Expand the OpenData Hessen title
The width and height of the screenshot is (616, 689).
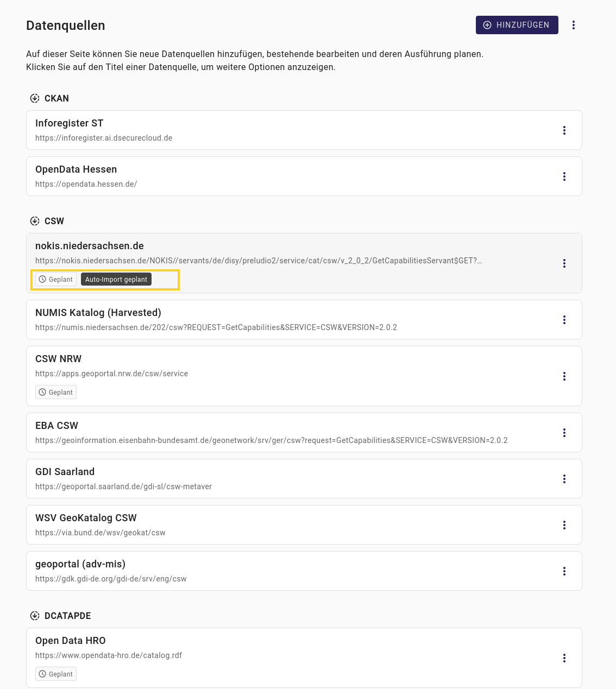coord(76,169)
